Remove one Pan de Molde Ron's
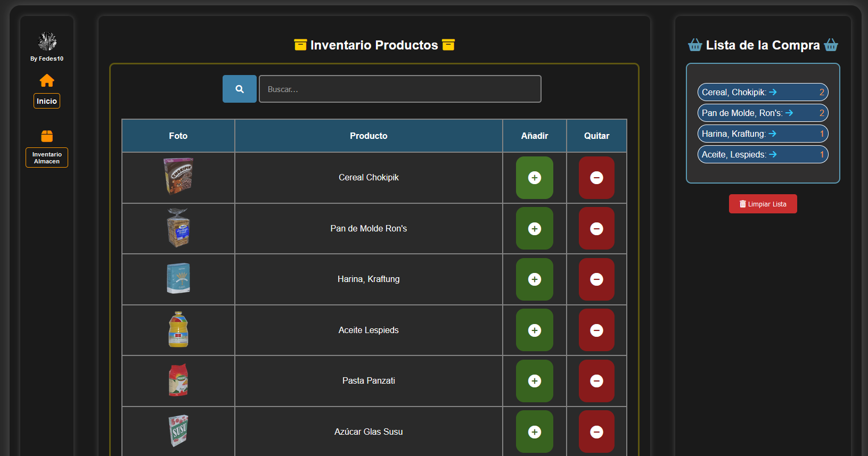868x456 pixels. (x=596, y=229)
